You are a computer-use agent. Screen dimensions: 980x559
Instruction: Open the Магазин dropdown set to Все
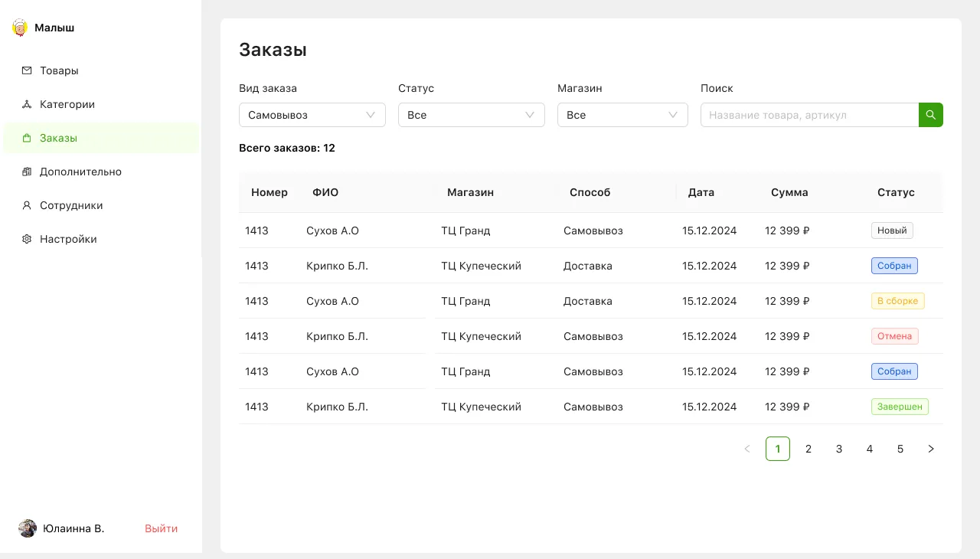622,115
